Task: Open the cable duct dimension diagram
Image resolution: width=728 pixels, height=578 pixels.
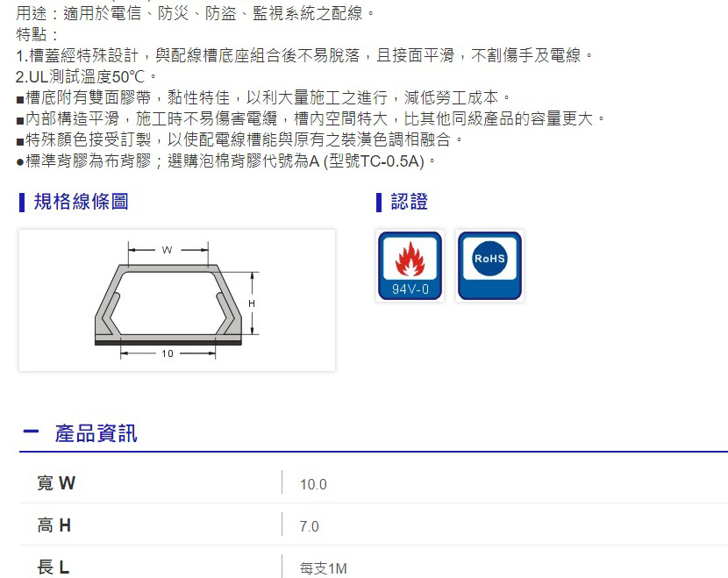Action: point(177,300)
